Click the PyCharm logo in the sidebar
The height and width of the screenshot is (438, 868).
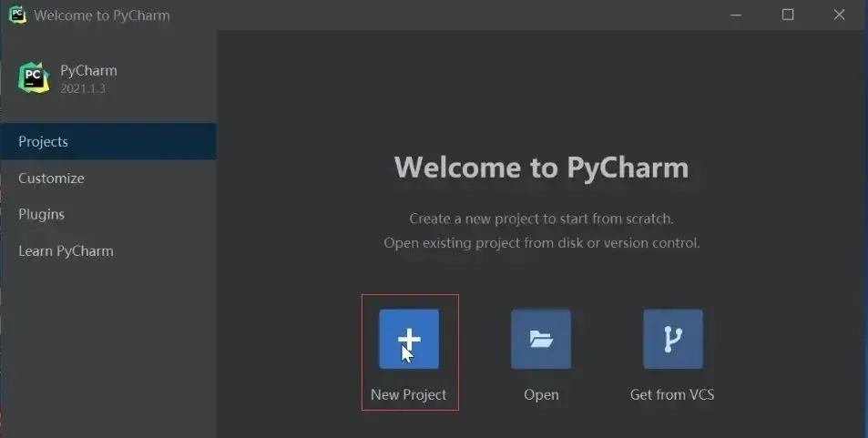(34, 77)
